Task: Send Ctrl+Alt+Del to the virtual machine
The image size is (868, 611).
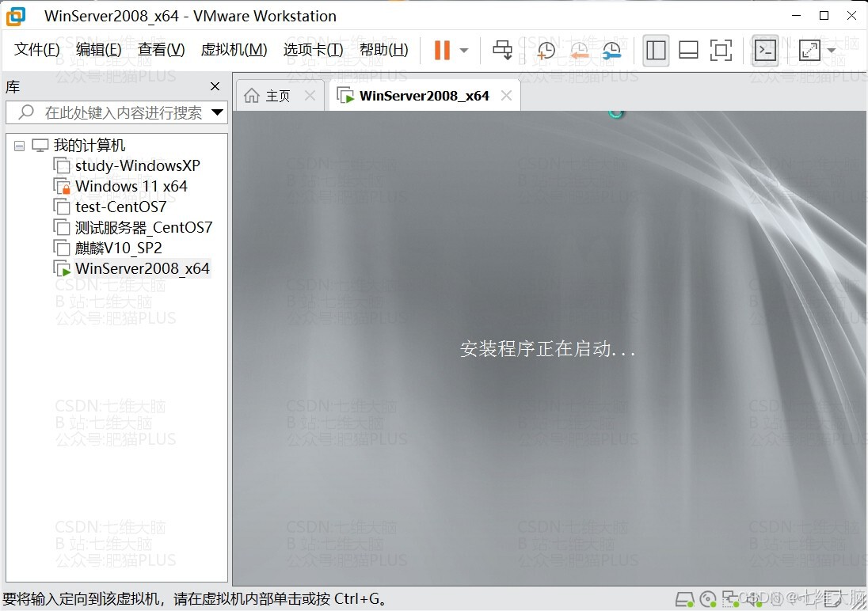Action: point(503,51)
